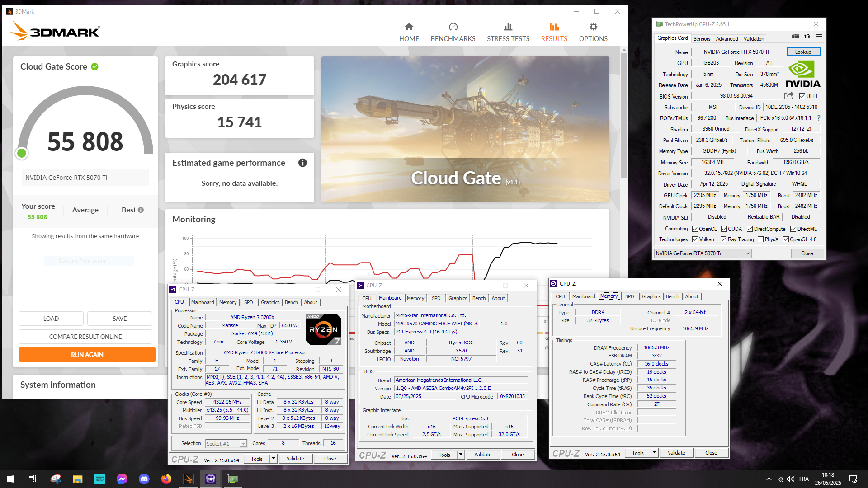Show hidden system tray icons
Viewport: 868px width, 488px height.
769,479
